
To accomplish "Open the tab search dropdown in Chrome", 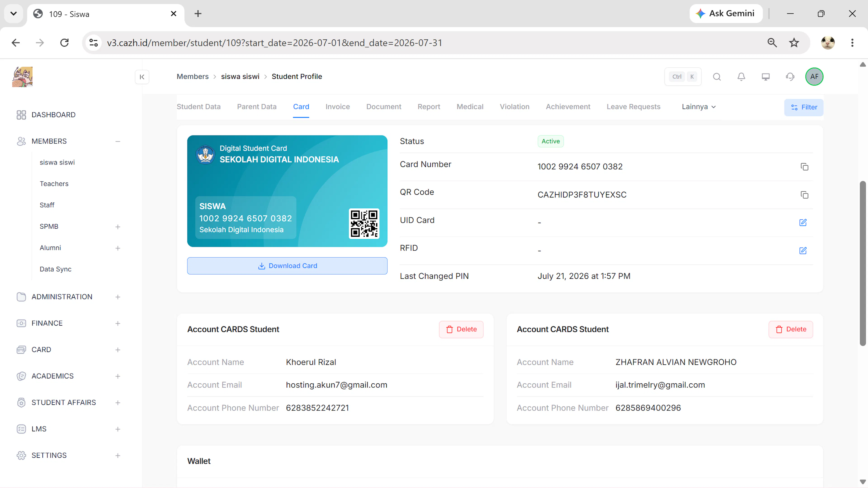I will [x=14, y=14].
